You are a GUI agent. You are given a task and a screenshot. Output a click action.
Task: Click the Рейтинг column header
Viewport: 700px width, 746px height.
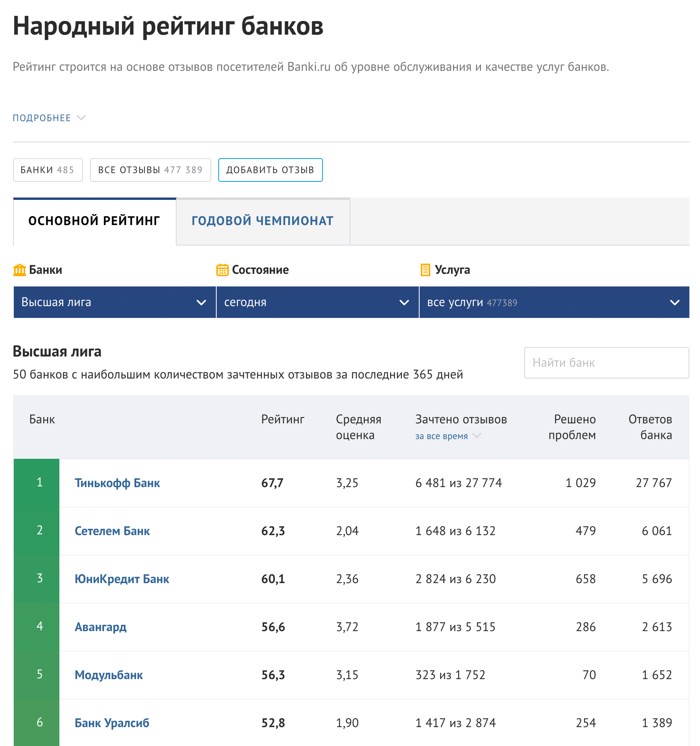[x=283, y=419]
